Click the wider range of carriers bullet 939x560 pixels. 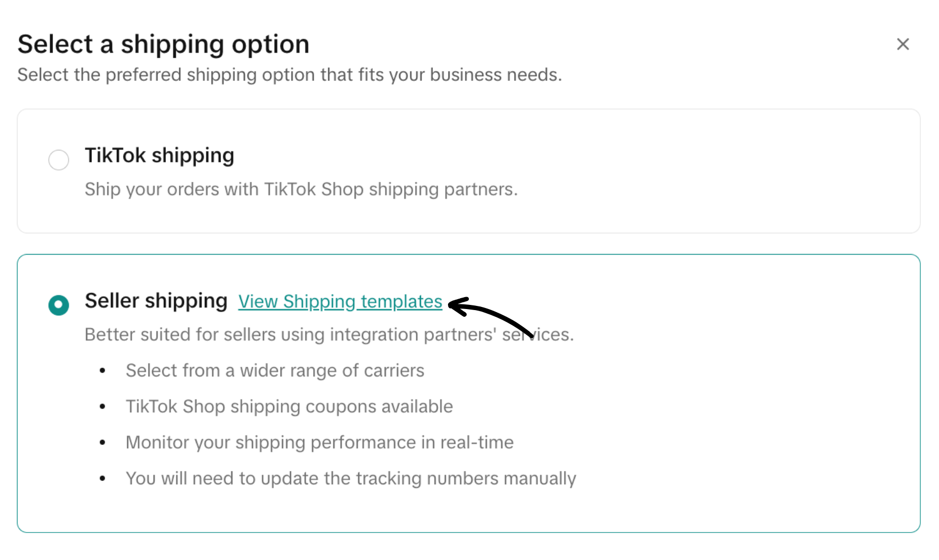coord(275,370)
